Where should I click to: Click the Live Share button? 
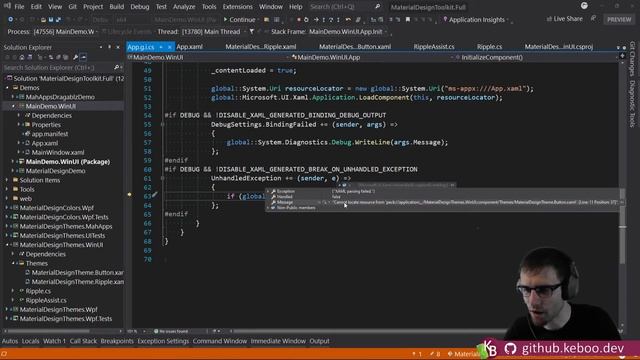click(564, 19)
